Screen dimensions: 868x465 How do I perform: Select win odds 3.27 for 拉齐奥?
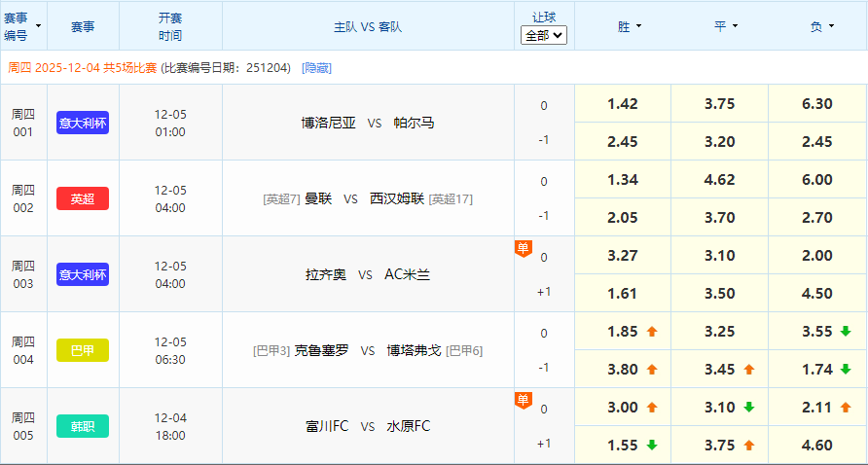pyautogui.click(x=623, y=256)
